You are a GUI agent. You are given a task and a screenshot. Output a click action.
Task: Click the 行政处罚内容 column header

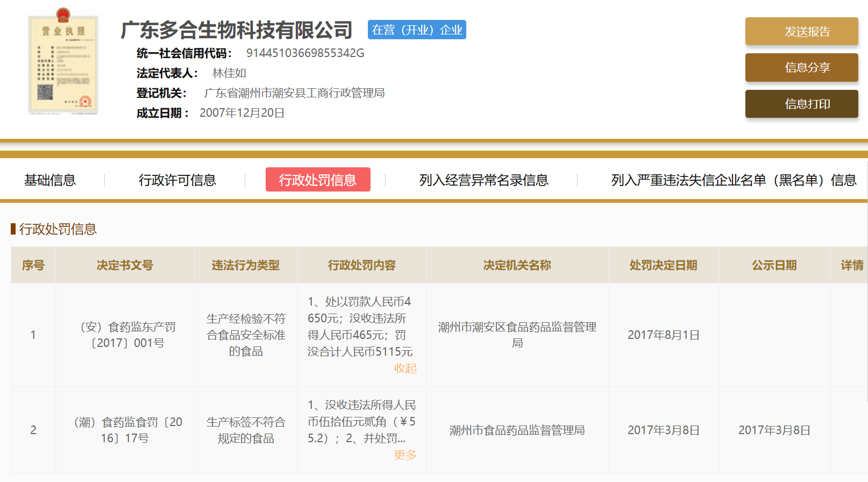[362, 265]
